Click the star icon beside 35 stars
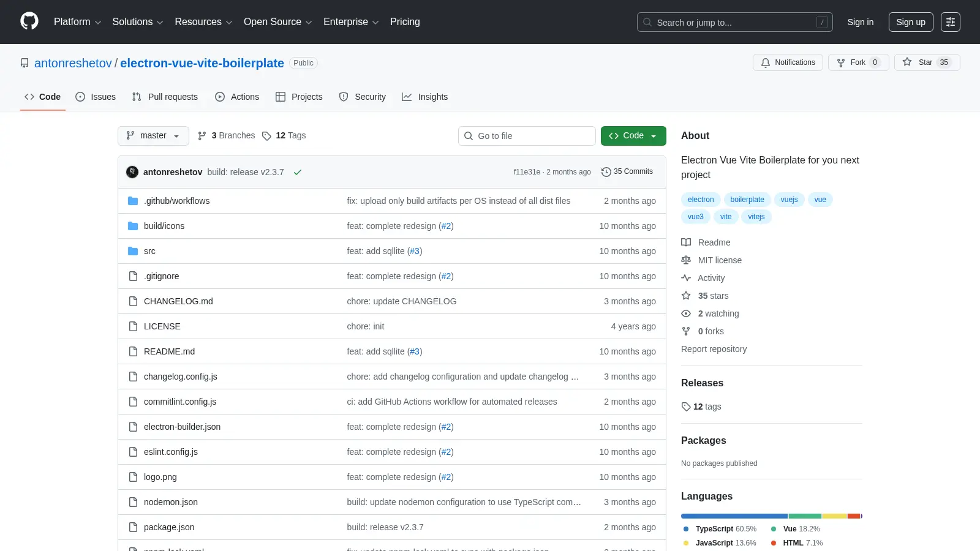This screenshot has height=551, width=980. [686, 296]
